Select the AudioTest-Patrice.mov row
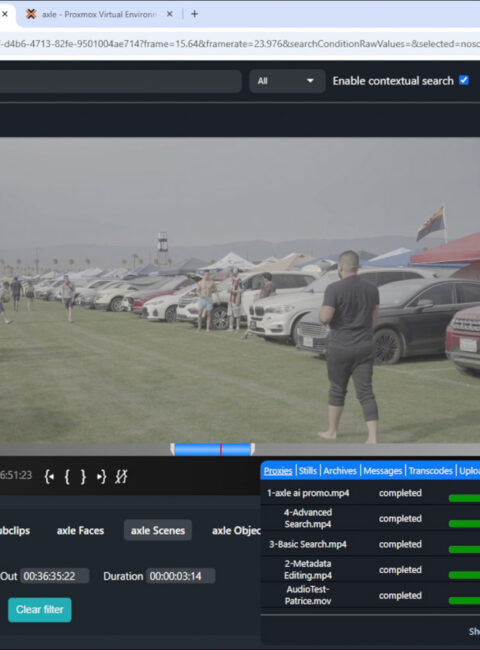480x650 pixels. pyautogui.click(x=371, y=595)
